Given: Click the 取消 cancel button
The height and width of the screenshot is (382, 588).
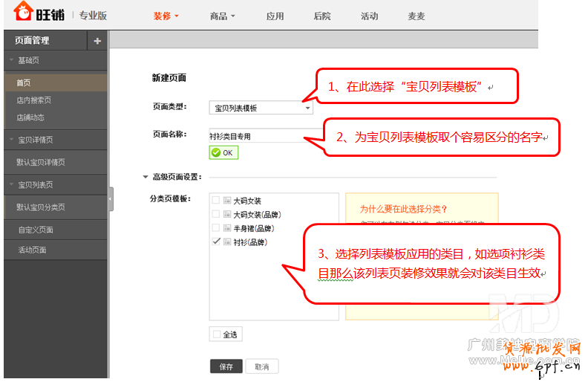Looking at the screenshot, I should pos(262,366).
